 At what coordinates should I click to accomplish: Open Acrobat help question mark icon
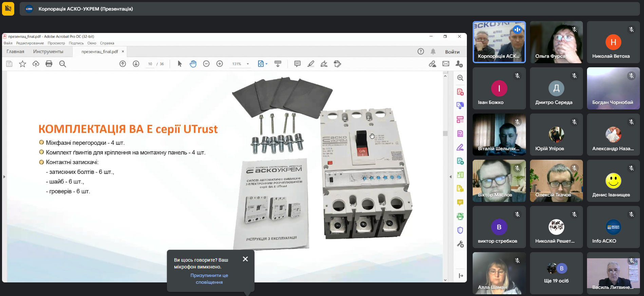[x=421, y=52]
